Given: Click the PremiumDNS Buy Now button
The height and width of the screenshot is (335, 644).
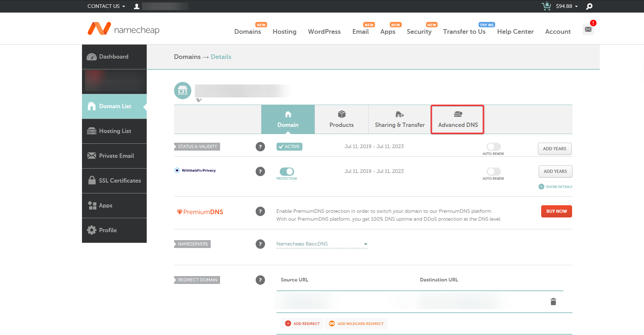Looking at the screenshot, I should [557, 211].
